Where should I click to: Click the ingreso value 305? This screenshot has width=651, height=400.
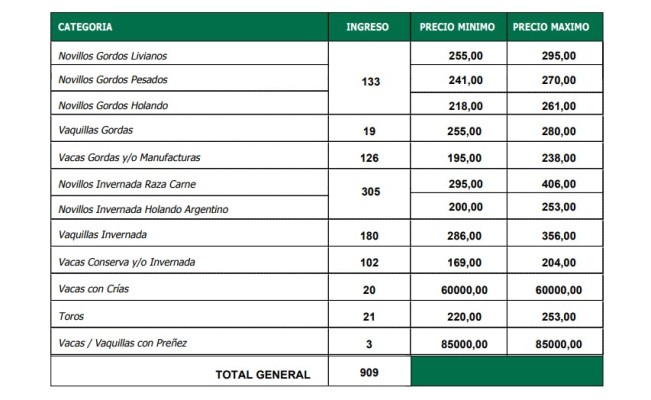tap(369, 196)
